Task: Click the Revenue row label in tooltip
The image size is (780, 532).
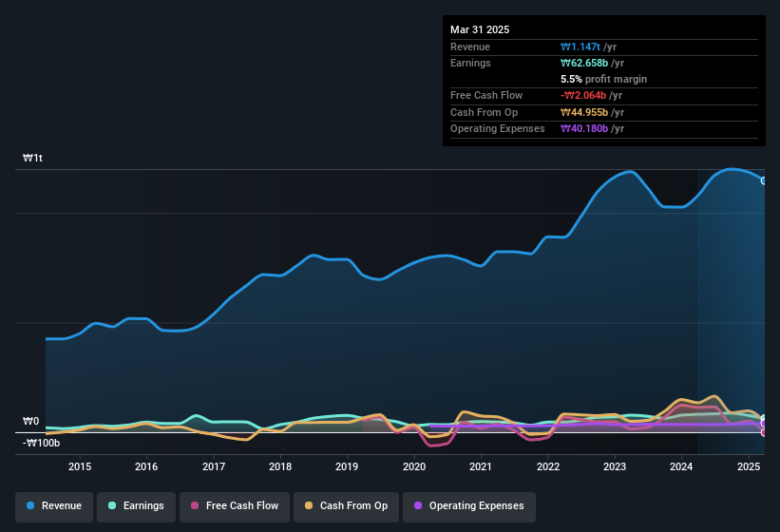Action: point(470,47)
